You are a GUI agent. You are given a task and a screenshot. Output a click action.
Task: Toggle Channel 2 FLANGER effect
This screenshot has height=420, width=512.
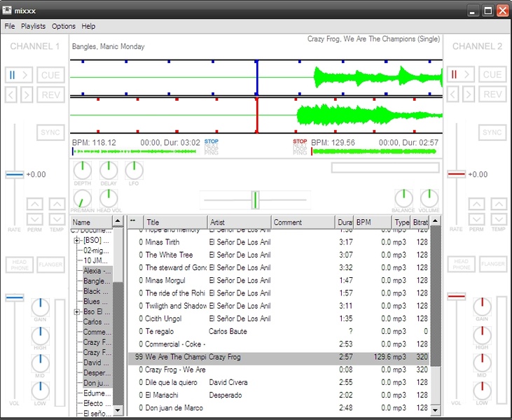coord(493,265)
